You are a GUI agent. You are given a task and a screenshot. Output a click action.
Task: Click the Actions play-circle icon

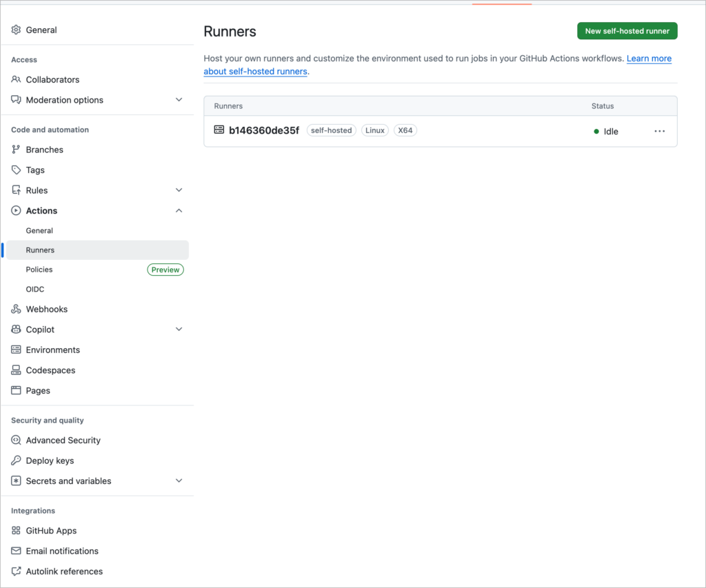[x=17, y=210]
